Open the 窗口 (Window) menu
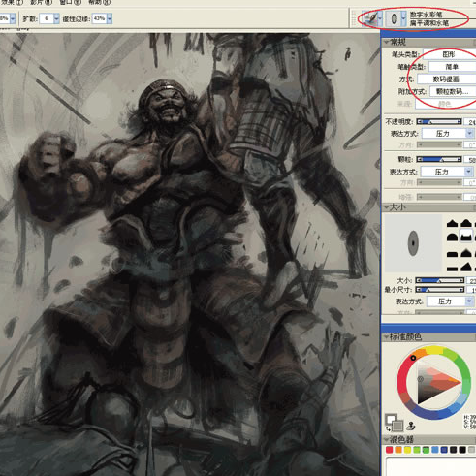This screenshot has width=476, height=476. point(71,2)
